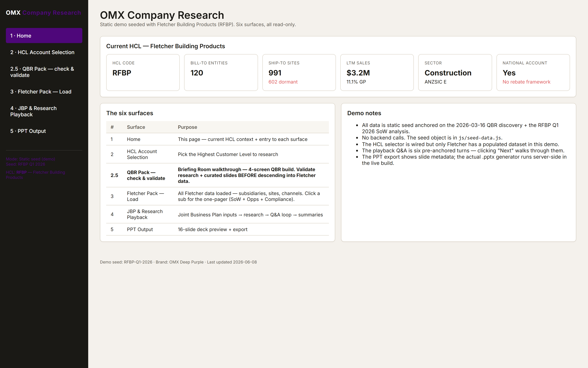
Task: Select the HCL CODE RFBP card
Action: (143, 72)
